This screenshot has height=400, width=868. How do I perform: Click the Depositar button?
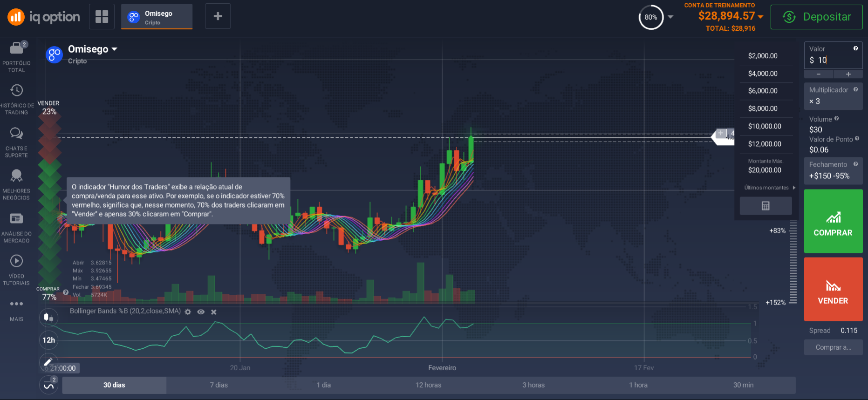[x=816, y=17]
